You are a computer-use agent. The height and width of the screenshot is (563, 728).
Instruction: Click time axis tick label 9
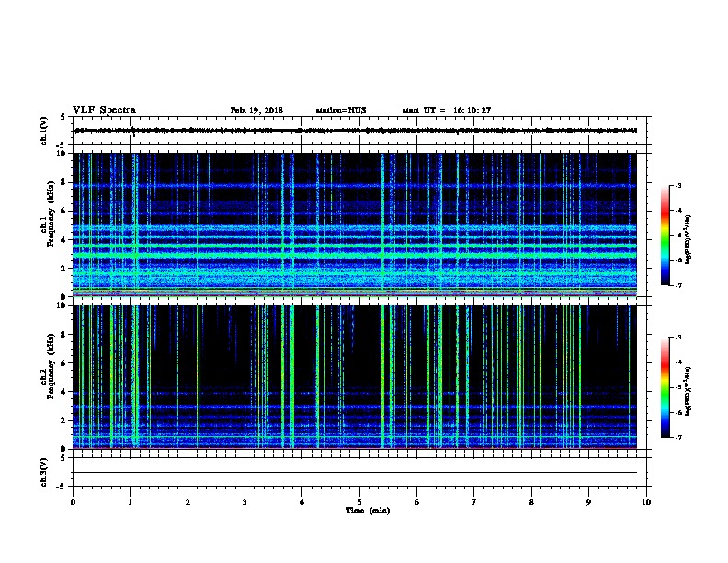pos(588,502)
